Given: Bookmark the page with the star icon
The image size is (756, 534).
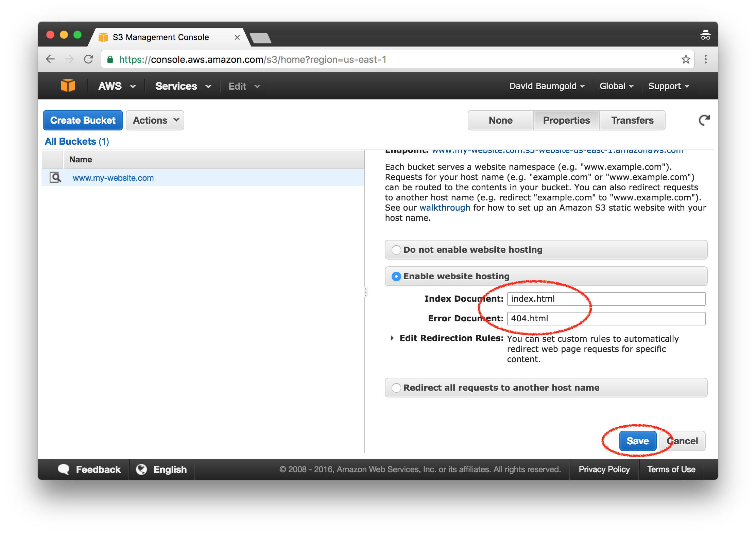Looking at the screenshot, I should pos(686,59).
